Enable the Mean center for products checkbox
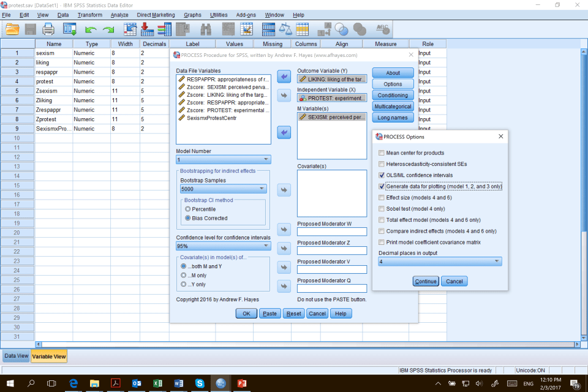The width and height of the screenshot is (588, 392). coord(381,153)
